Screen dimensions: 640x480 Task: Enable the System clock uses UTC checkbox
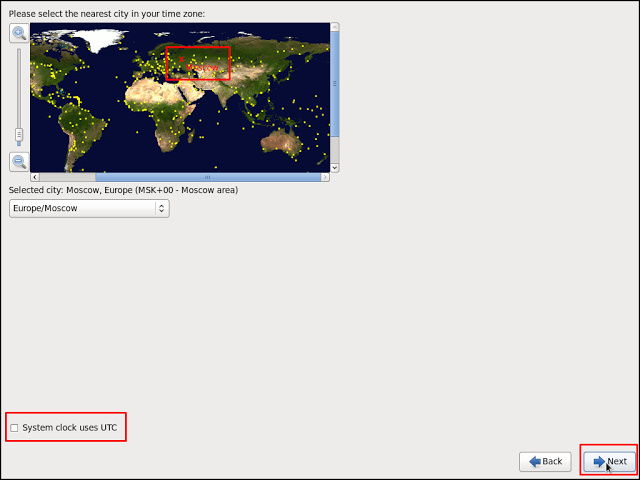coord(14,428)
